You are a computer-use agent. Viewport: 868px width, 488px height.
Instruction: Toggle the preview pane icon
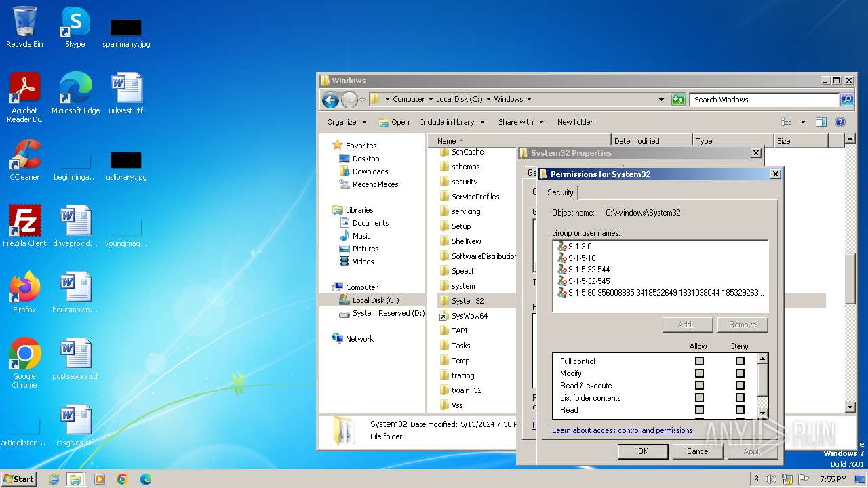(x=821, y=122)
